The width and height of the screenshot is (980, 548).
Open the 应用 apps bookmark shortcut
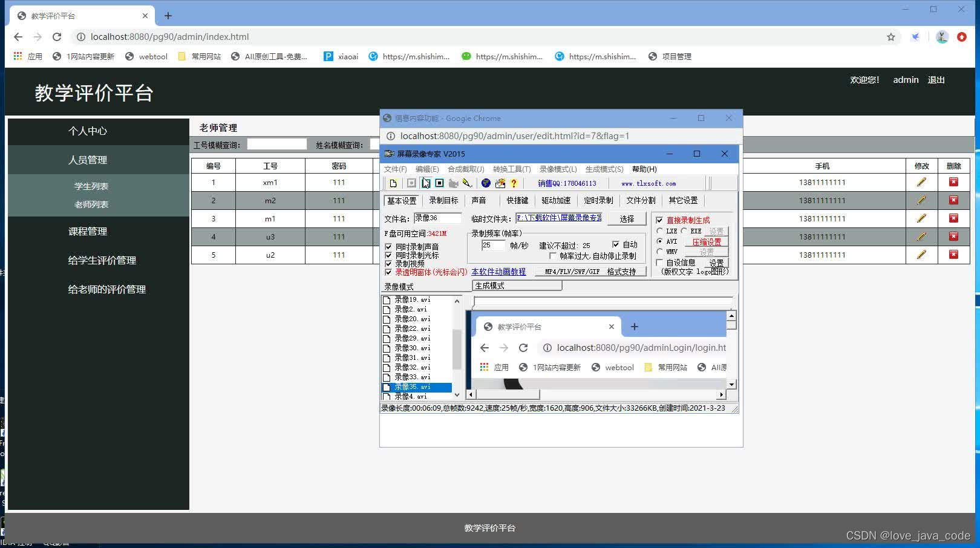[x=28, y=56]
